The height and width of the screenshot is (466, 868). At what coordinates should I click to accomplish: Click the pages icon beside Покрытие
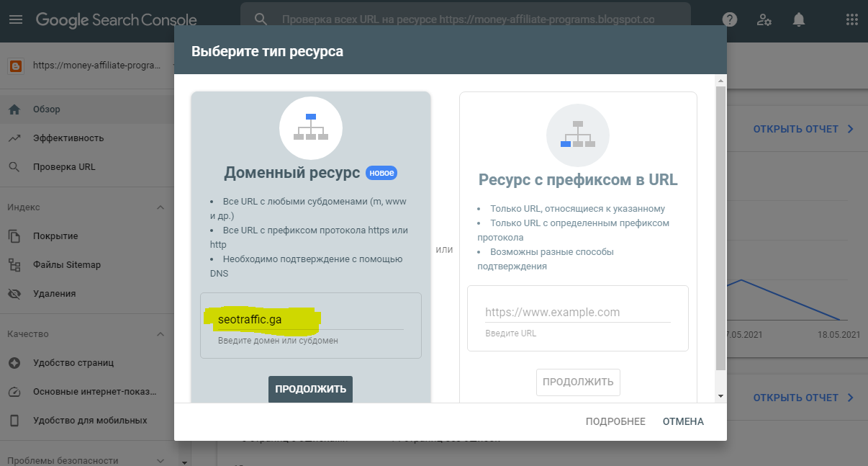coord(14,236)
